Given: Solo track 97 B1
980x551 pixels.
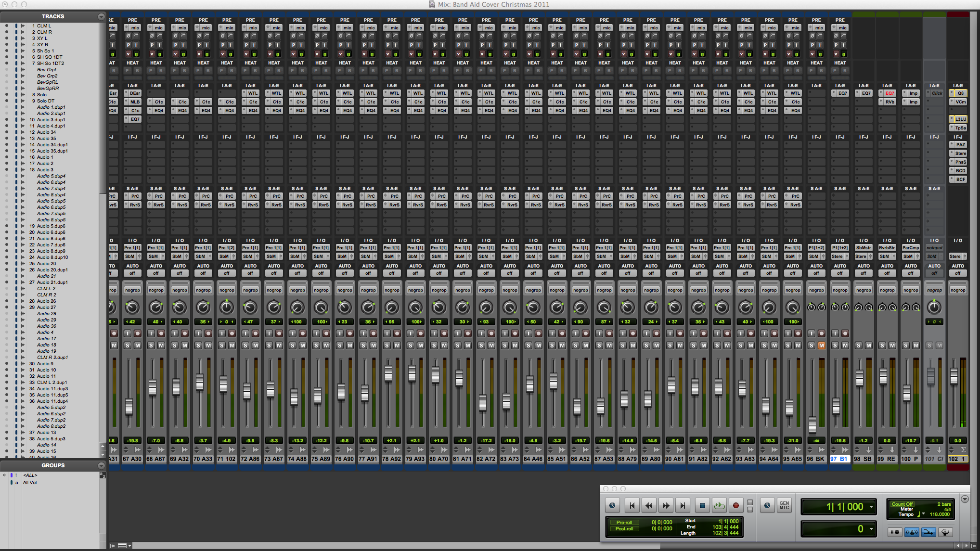Looking at the screenshot, I should (x=835, y=346).
